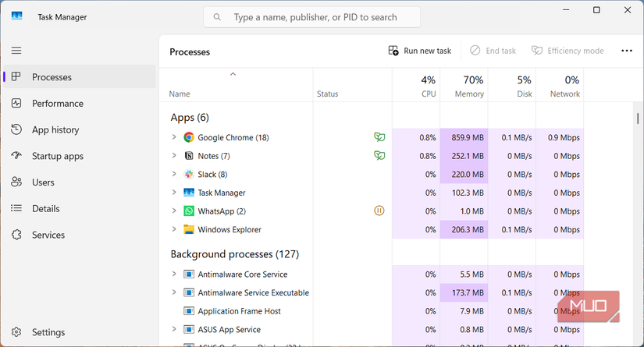Go to the Startup apps tab

coord(80,156)
